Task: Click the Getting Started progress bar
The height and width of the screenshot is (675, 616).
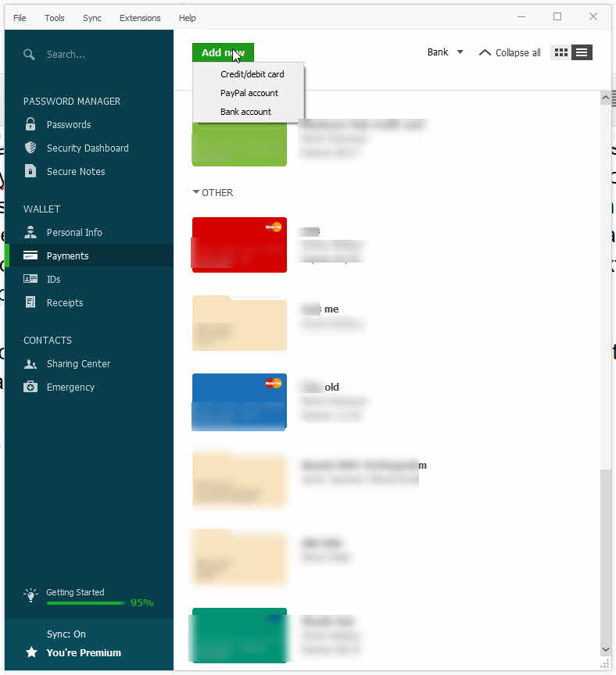Action: coord(85,603)
